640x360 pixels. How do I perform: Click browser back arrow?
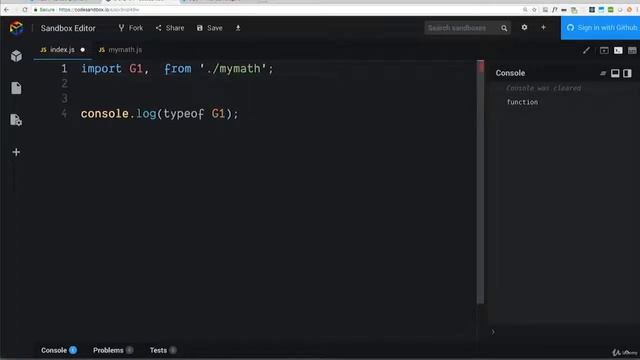7,9
